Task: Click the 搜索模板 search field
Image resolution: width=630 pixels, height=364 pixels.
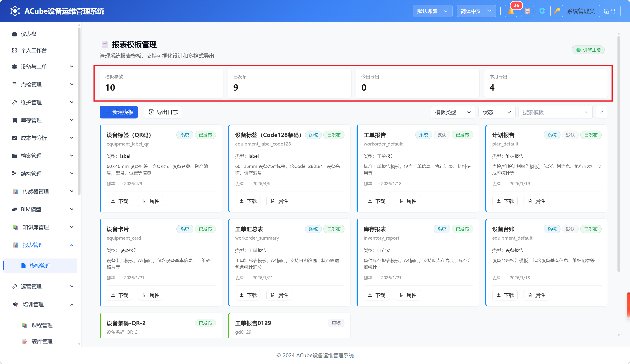Action: click(550, 112)
